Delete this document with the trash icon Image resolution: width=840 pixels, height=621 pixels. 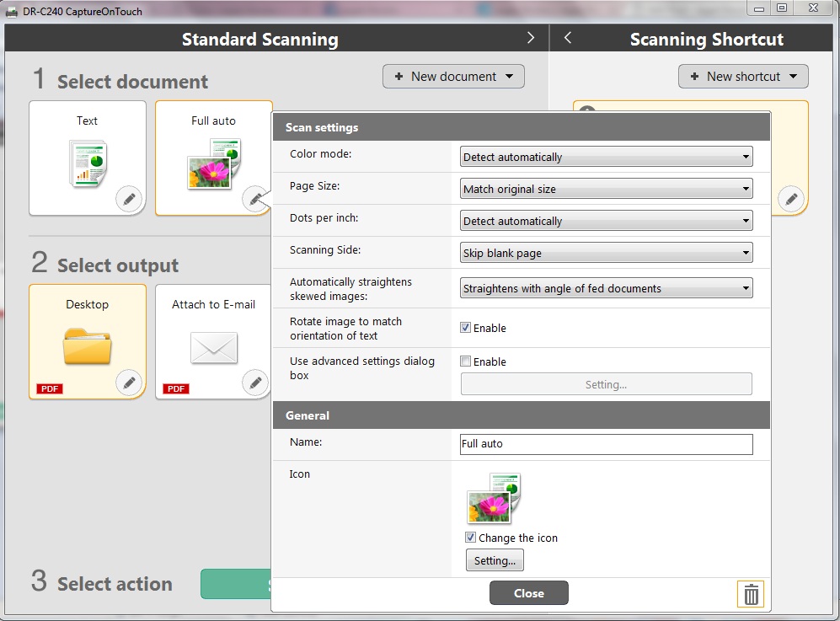tap(751, 595)
